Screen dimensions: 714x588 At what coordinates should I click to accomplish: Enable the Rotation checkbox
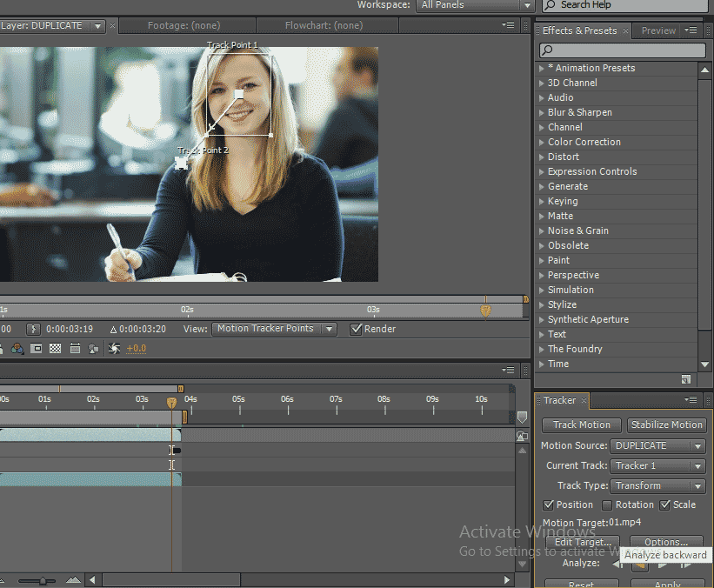607,505
